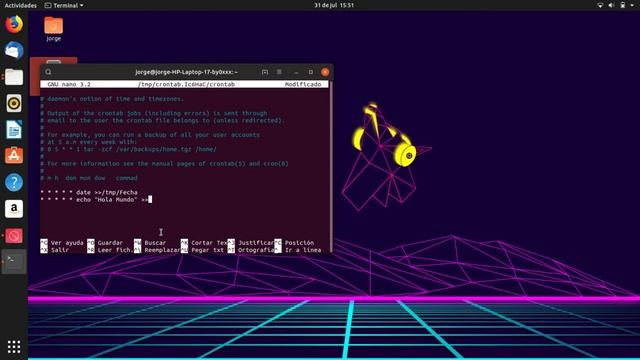Open a new terminal tab
This screenshot has height=360, width=640.
pos(265,72)
